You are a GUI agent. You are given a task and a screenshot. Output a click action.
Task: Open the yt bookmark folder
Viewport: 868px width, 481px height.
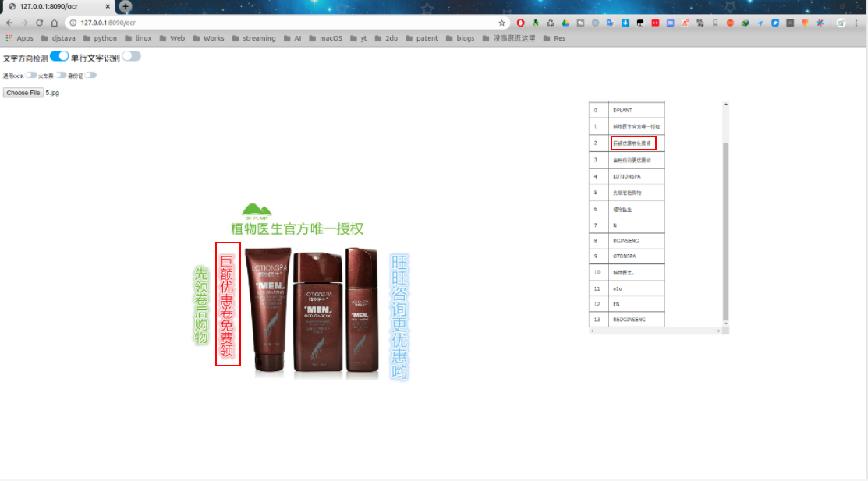coord(359,38)
